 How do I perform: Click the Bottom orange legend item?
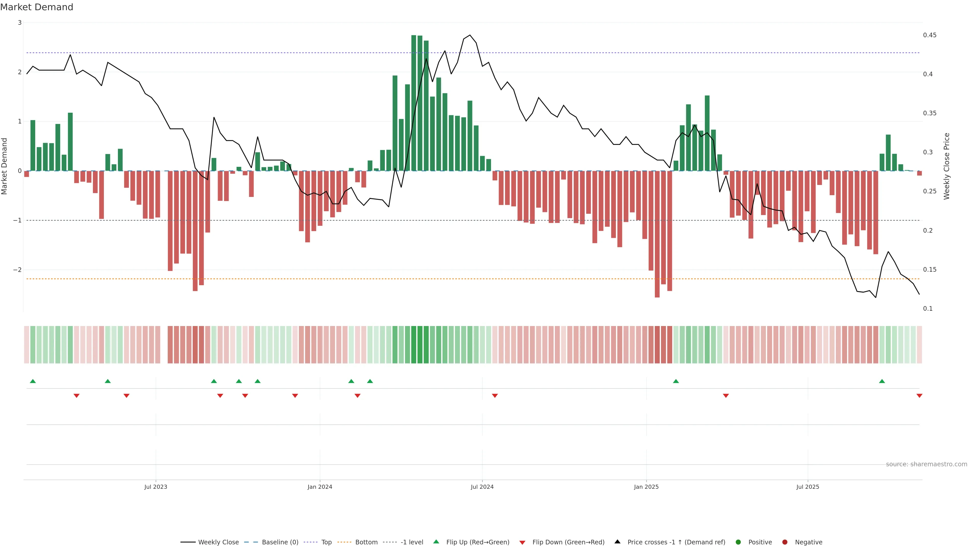point(366,542)
